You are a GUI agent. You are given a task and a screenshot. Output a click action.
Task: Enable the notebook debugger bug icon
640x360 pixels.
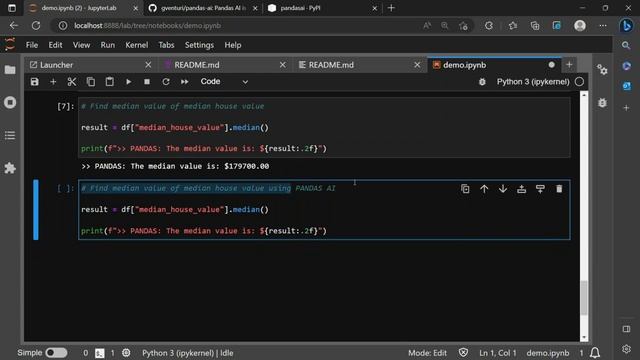482,82
